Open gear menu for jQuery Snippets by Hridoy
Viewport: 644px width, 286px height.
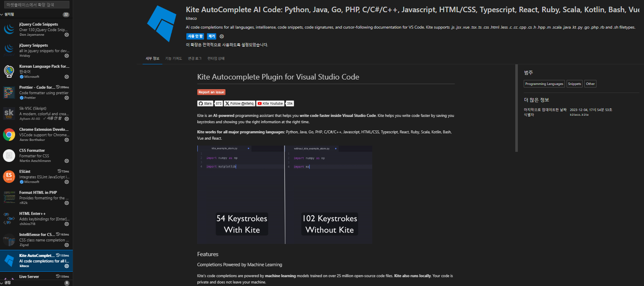click(66, 56)
